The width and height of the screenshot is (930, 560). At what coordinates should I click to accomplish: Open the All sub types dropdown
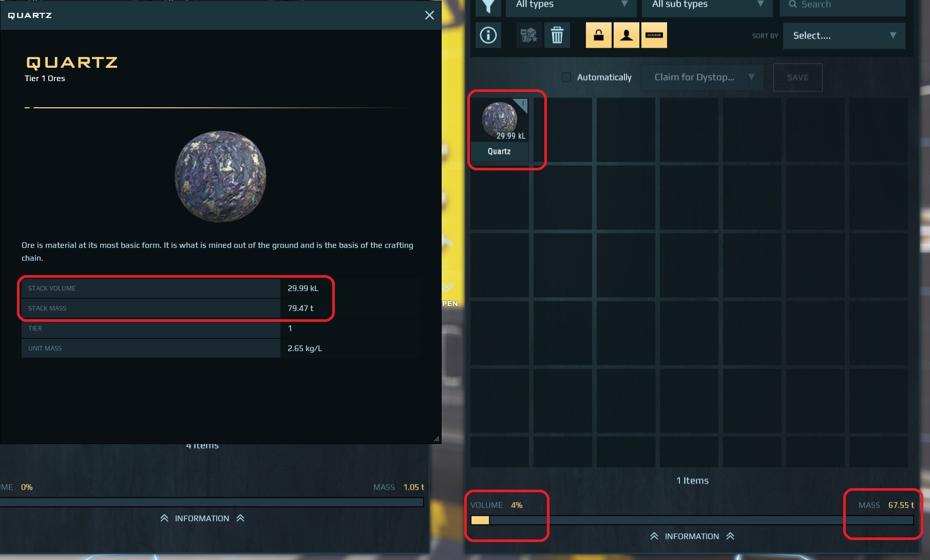707,6
